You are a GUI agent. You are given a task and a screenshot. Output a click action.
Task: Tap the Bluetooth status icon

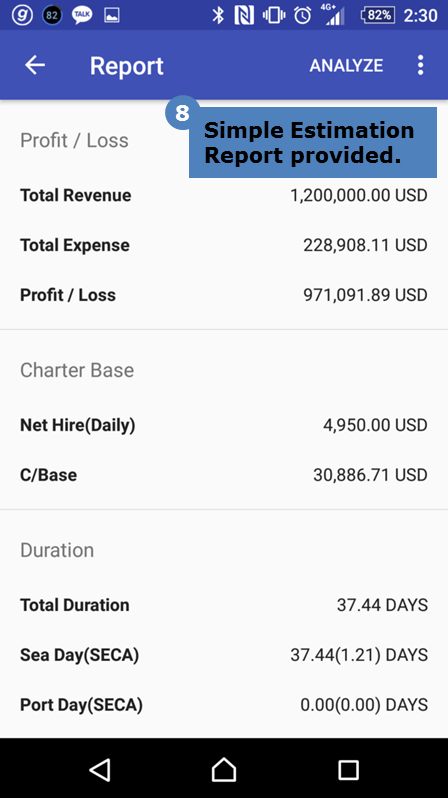218,15
